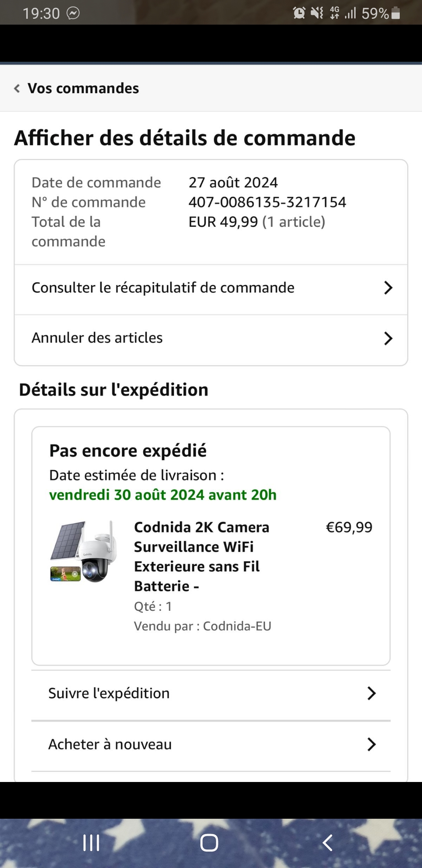Tap the battery indicator icon

(395, 13)
